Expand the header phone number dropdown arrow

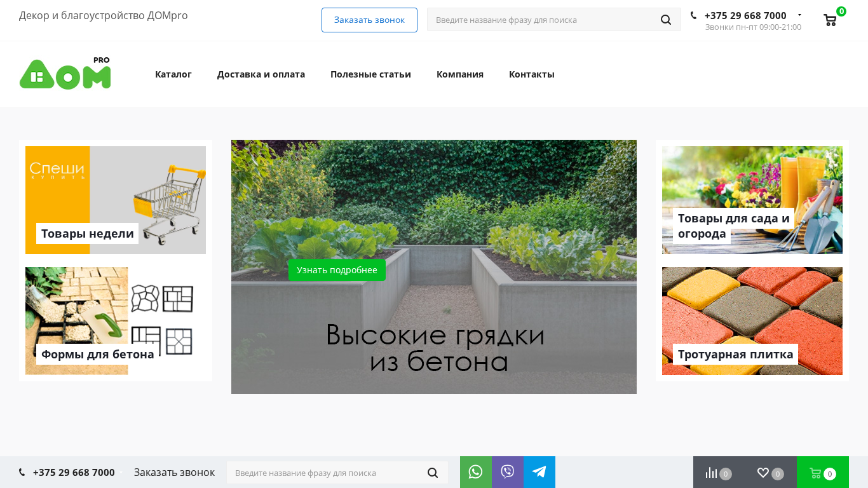(x=799, y=15)
